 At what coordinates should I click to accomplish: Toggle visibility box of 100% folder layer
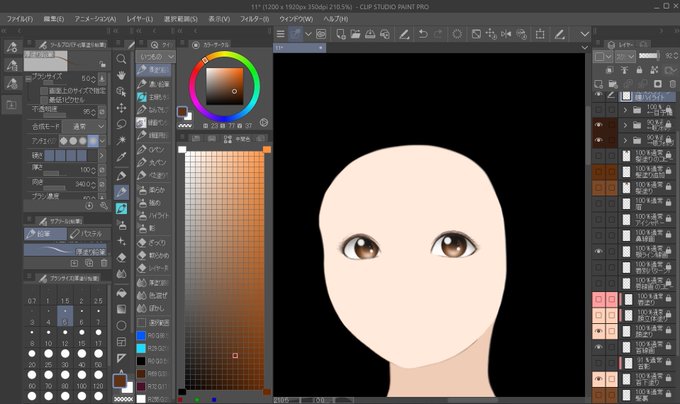click(599, 110)
